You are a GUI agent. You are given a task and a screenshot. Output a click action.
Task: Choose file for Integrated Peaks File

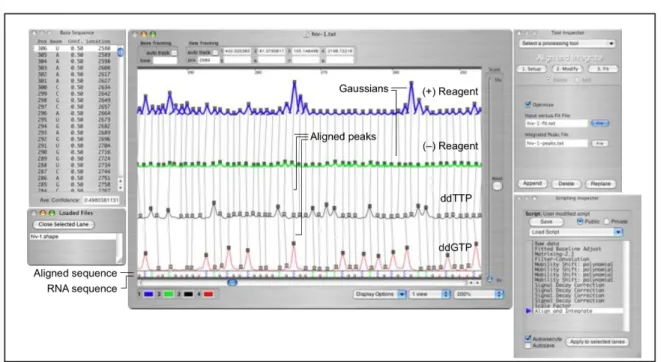click(x=600, y=143)
